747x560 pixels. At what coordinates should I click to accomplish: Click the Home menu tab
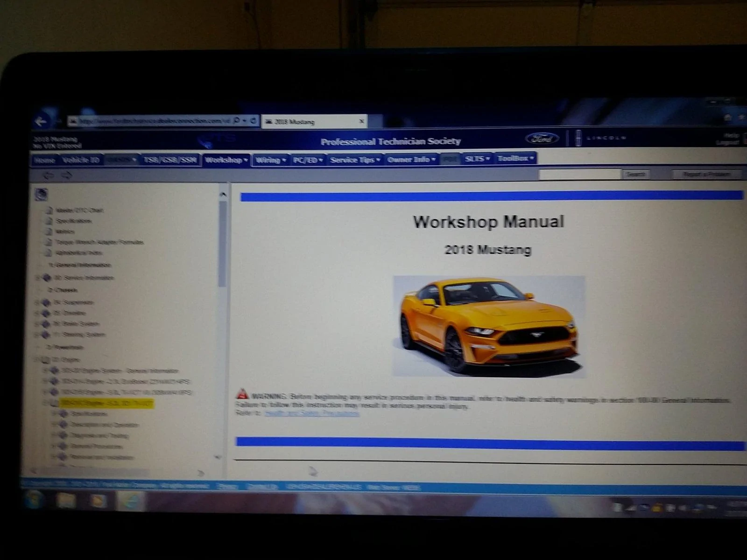click(x=45, y=160)
